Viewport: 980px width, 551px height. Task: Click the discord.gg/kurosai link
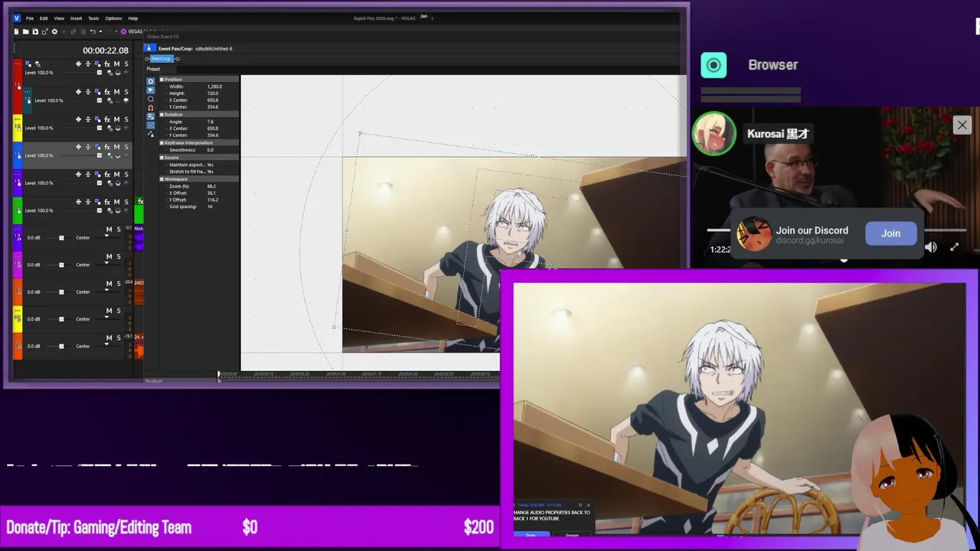click(809, 240)
